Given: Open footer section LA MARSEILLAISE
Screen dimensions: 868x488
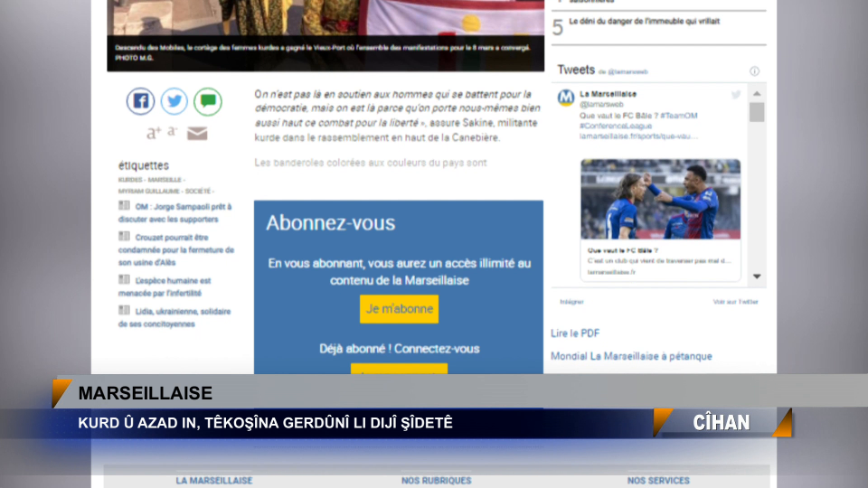Looking at the screenshot, I should tap(214, 481).
